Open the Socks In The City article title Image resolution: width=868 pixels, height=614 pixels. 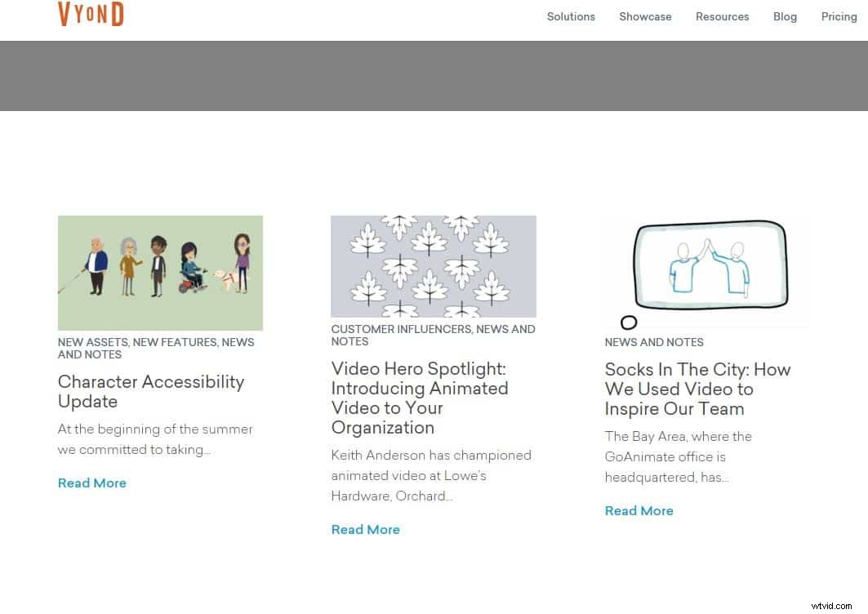click(697, 389)
